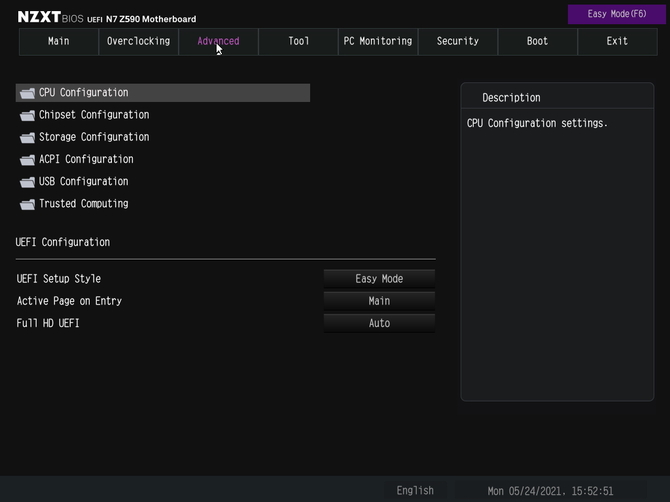Click the Chipset Configuration folder icon
670x502 pixels.
point(27,115)
